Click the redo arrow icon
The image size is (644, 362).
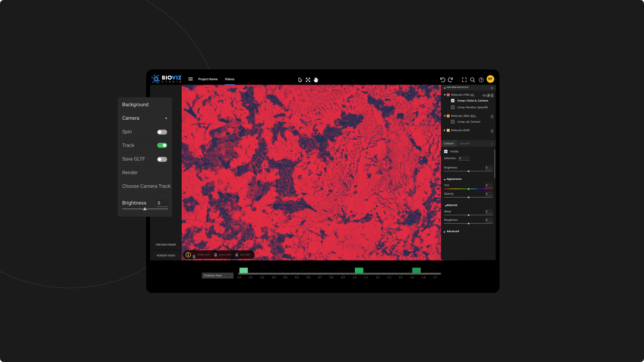tap(450, 80)
